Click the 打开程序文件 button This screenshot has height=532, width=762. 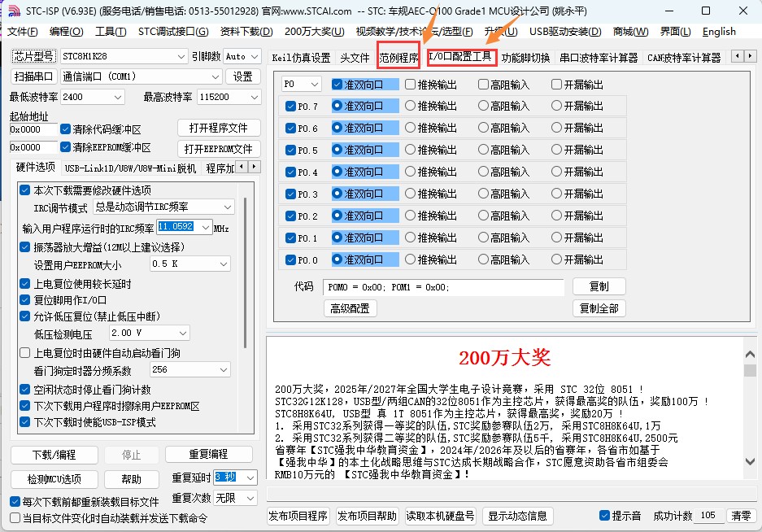pyautogui.click(x=219, y=128)
